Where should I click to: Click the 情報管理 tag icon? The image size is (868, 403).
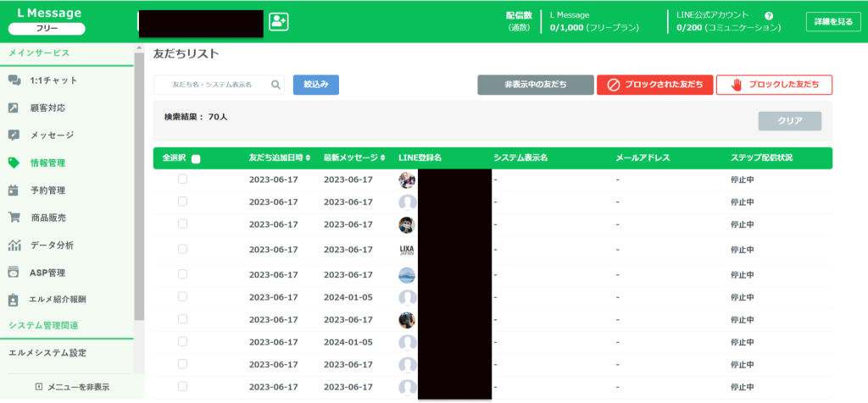[14, 163]
